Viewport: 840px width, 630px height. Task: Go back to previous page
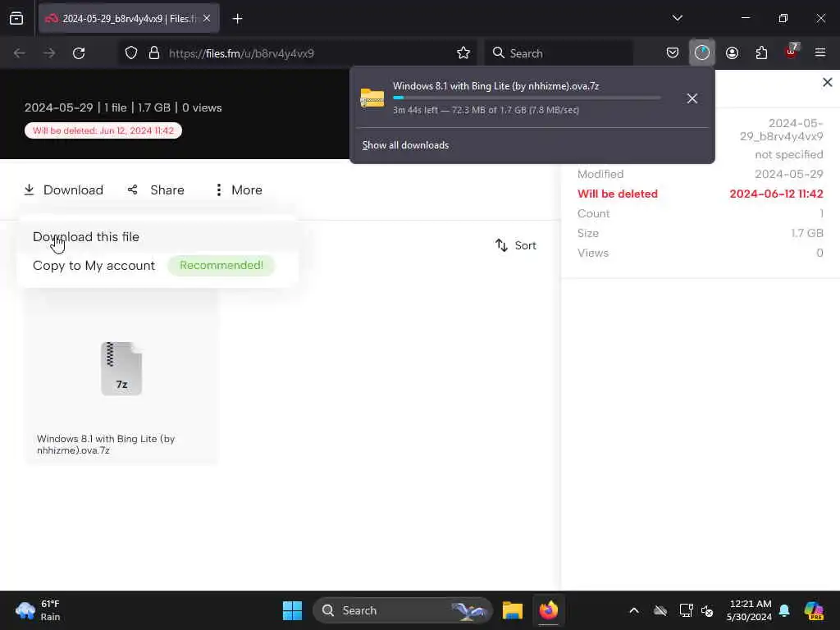tap(20, 53)
